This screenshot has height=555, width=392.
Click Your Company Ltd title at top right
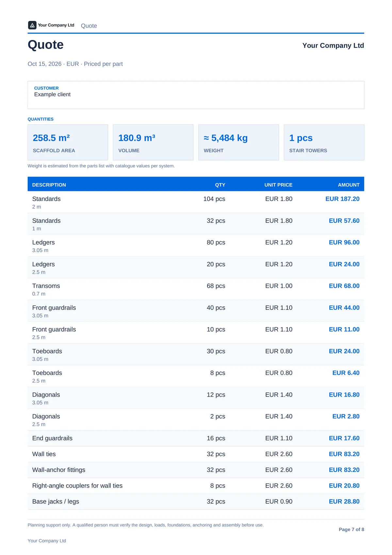coord(333,45)
